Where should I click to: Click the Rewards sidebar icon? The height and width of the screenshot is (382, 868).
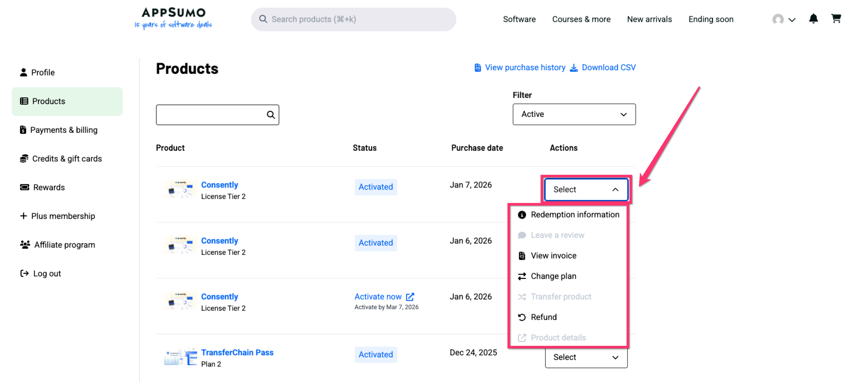(x=24, y=187)
